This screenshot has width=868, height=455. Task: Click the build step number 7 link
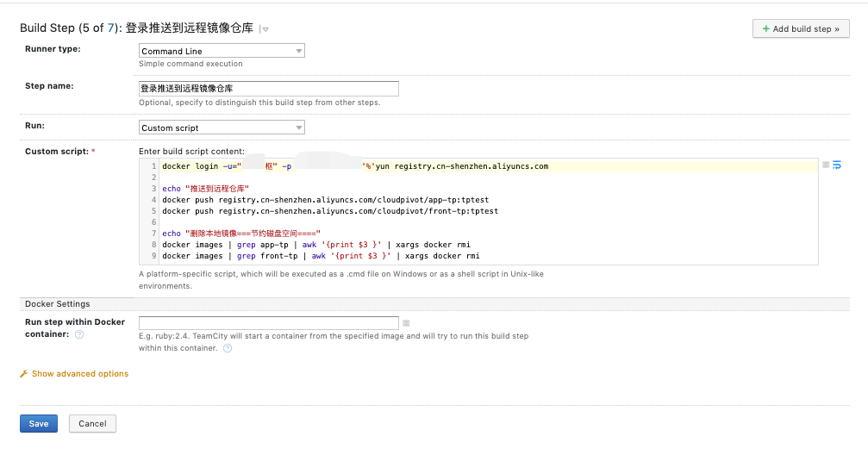tap(110, 28)
